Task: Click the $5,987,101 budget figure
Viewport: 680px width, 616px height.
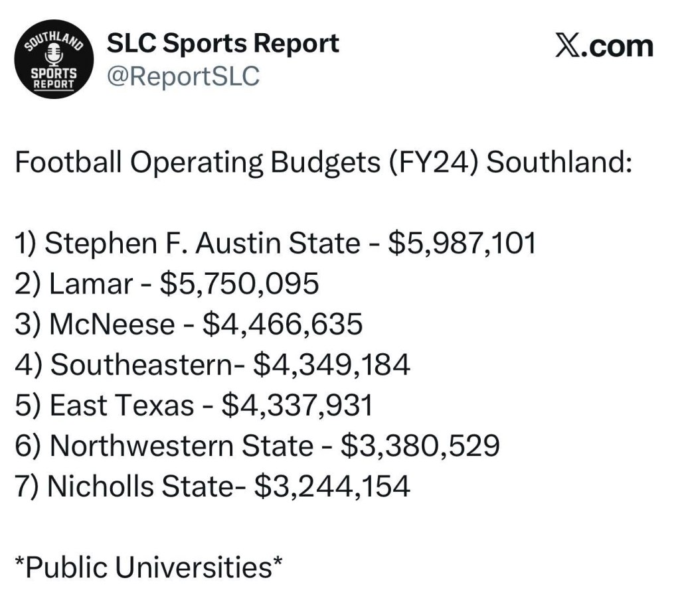Action: click(462, 243)
